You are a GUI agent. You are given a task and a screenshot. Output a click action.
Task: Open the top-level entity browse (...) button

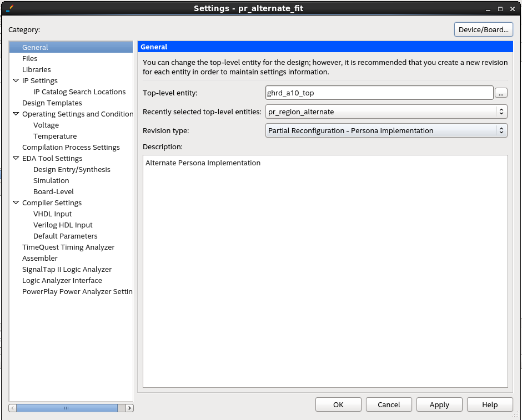(501, 93)
